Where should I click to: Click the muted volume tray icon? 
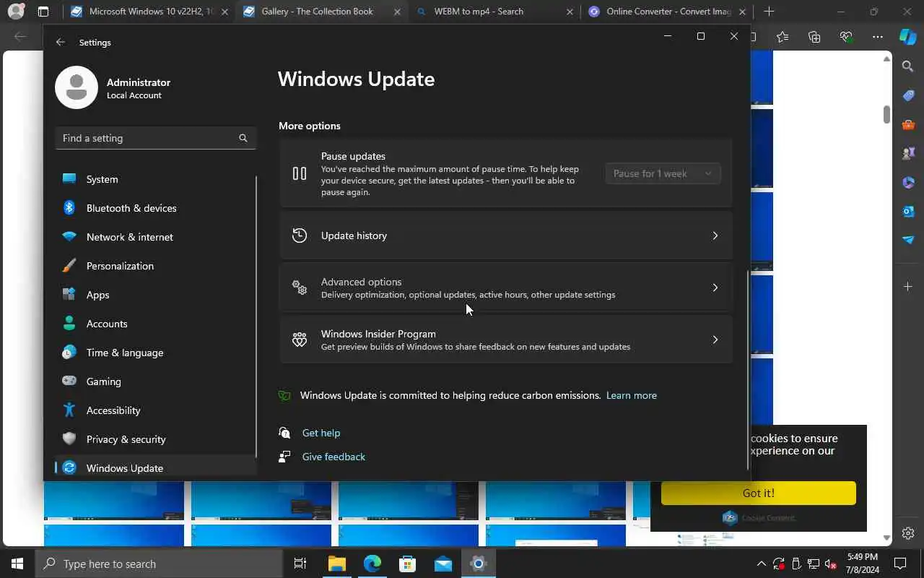pos(831,564)
